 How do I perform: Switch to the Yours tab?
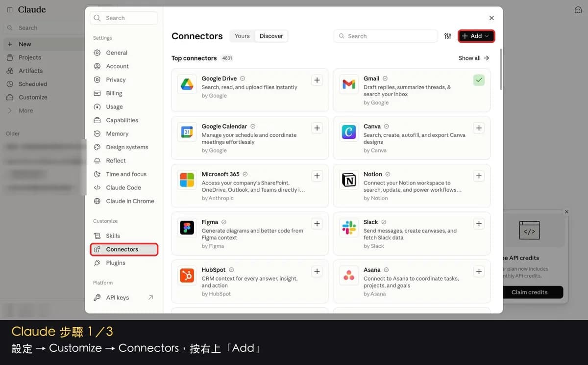click(242, 36)
